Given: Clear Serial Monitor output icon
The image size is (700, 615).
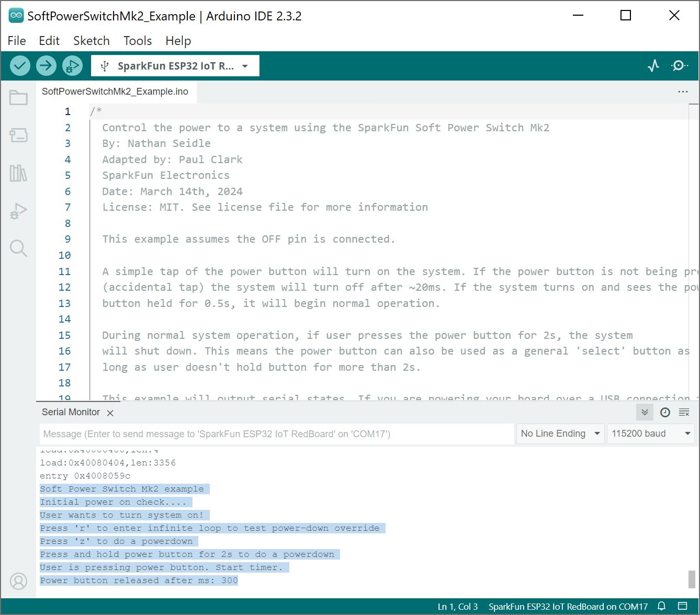Looking at the screenshot, I should coord(684,412).
